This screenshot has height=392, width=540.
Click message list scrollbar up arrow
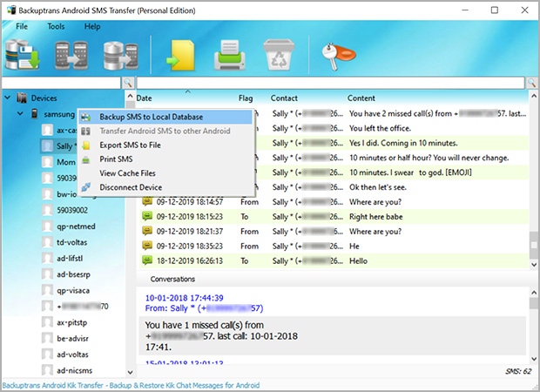pyautogui.click(x=534, y=96)
